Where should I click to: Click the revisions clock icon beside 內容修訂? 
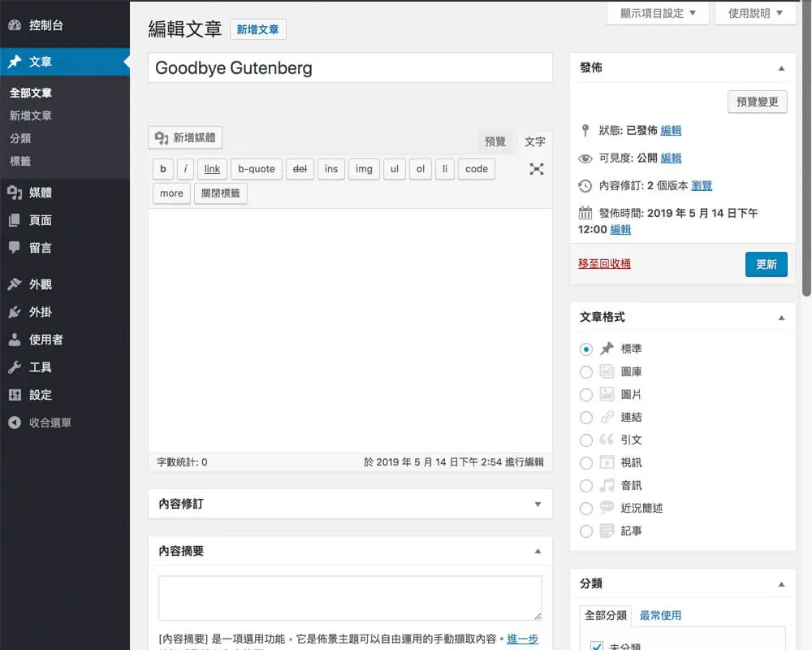point(585,186)
